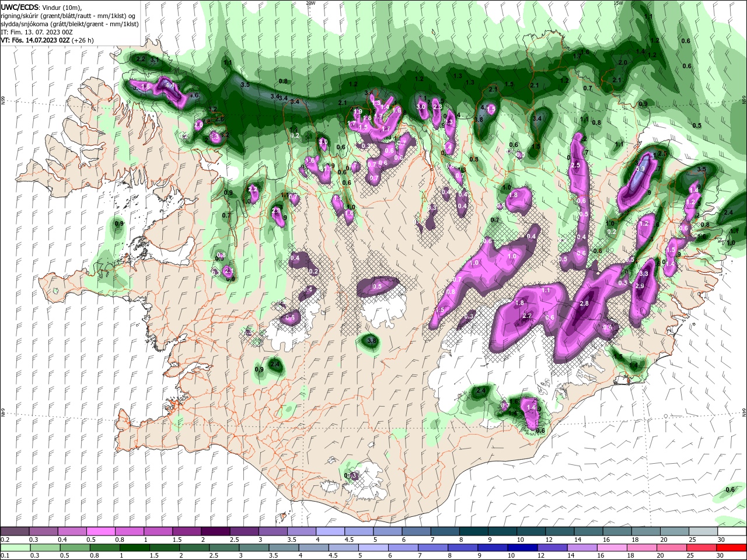Click the 2.8 snowfall value on the map
The height and width of the screenshot is (560, 747).
tap(584, 304)
